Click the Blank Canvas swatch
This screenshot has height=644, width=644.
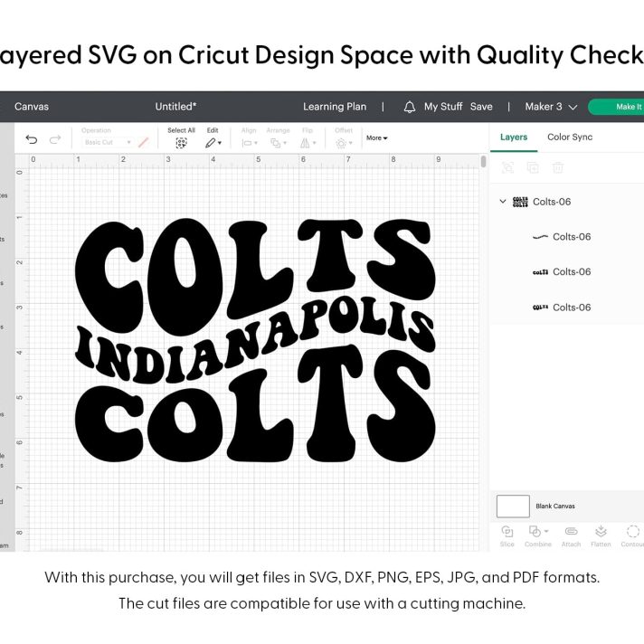coord(513,506)
